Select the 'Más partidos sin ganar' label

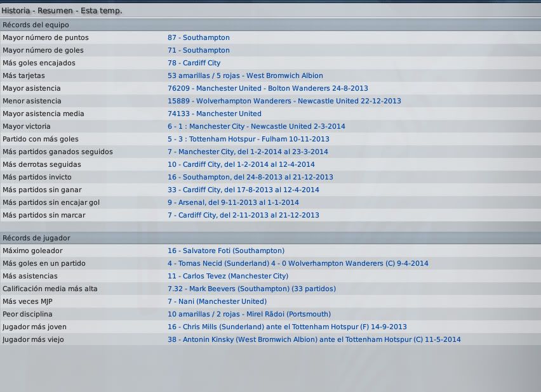point(42,190)
